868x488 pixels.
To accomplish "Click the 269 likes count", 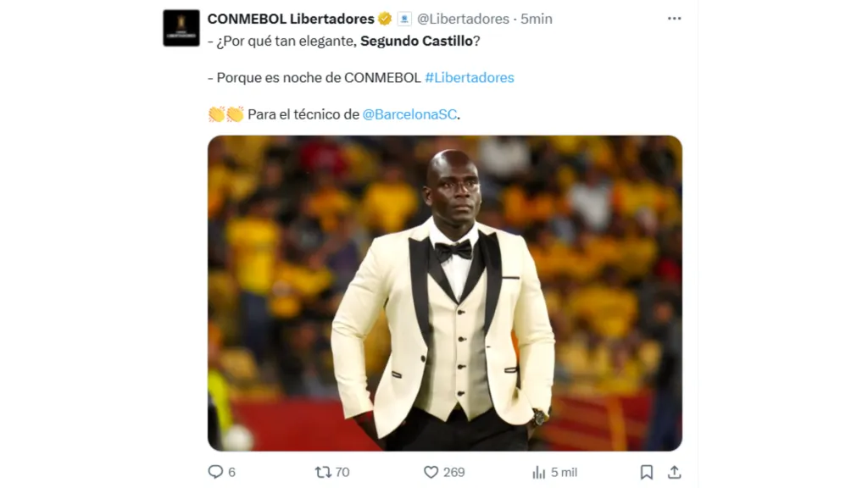I will [454, 472].
